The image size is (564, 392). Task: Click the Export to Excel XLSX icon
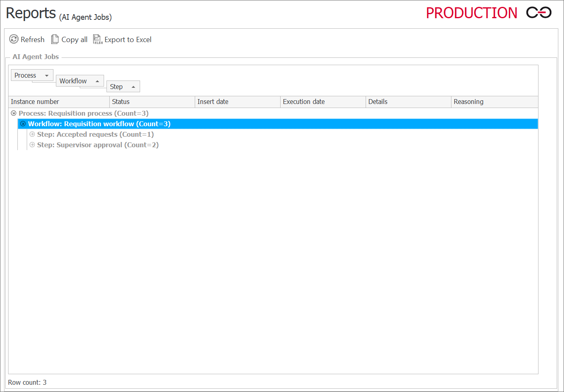coord(98,39)
